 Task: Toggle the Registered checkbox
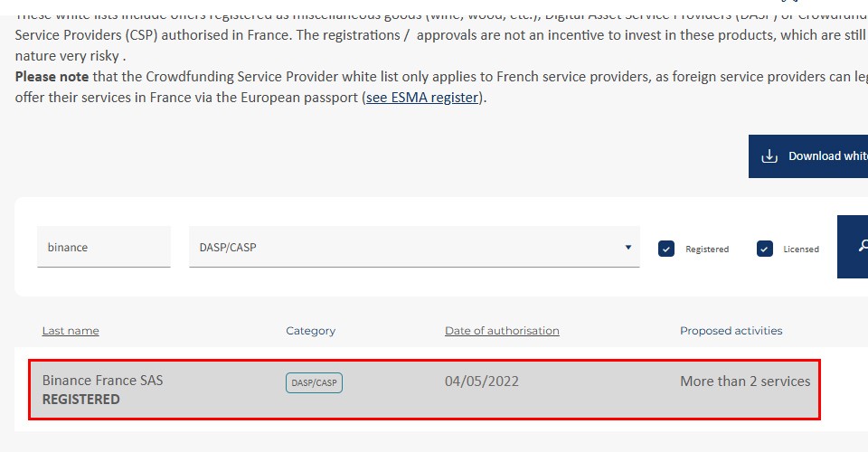[x=666, y=249]
